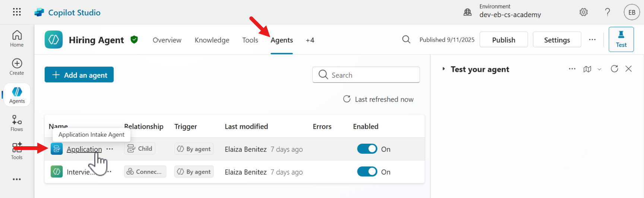
Task: Open dropdown chevron beside map icon
Action: (x=599, y=69)
